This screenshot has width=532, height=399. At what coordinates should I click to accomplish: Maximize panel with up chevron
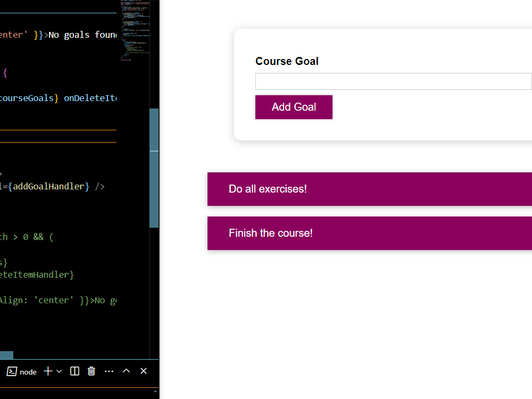(x=126, y=371)
